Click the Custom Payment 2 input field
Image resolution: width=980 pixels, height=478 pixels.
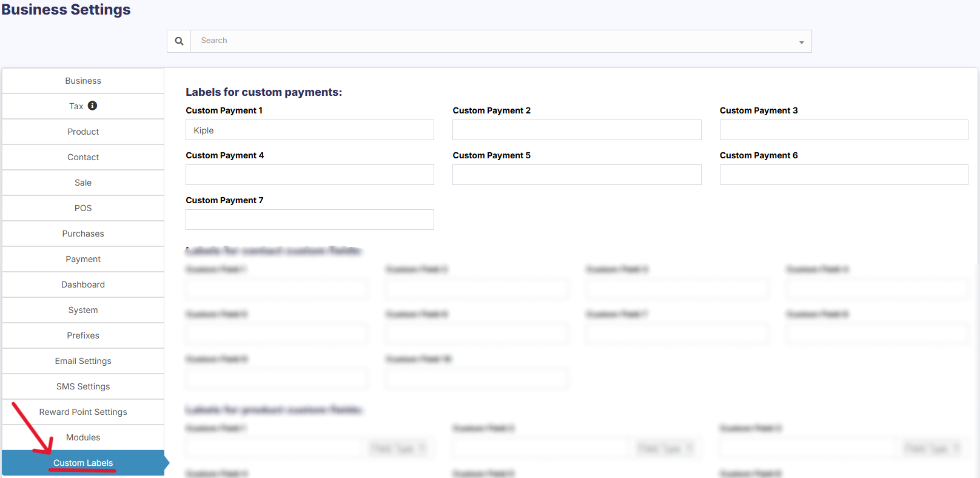[576, 130]
